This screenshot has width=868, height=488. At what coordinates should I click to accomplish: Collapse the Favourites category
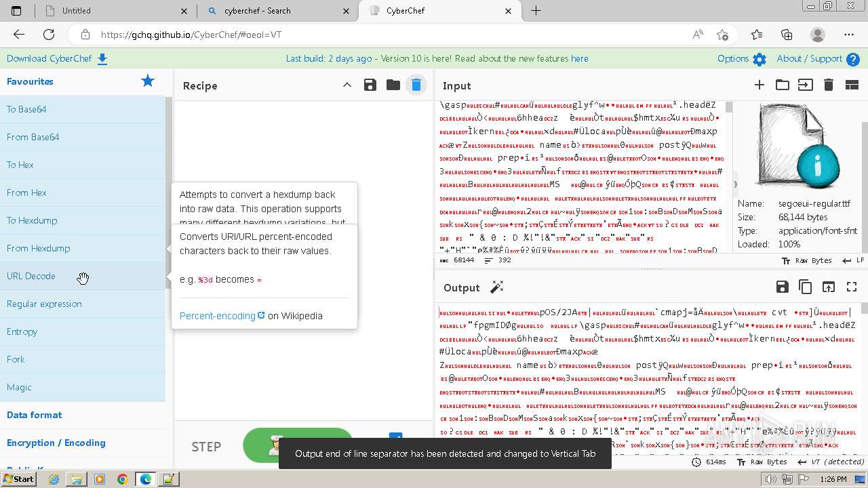point(30,81)
